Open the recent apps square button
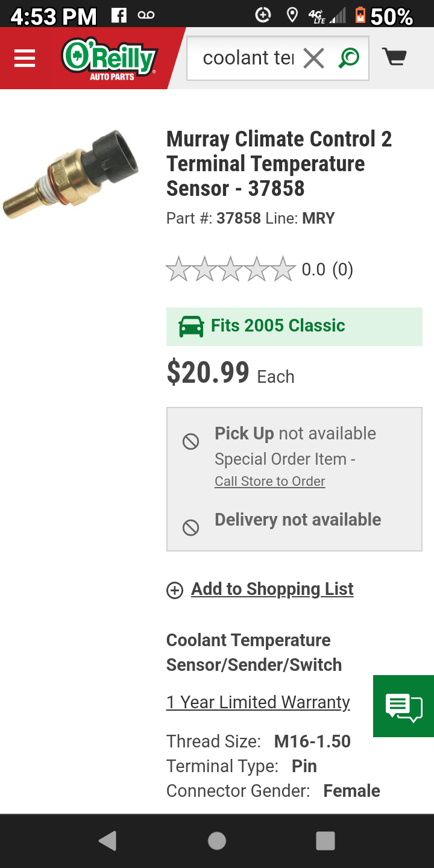 pyautogui.click(x=325, y=841)
